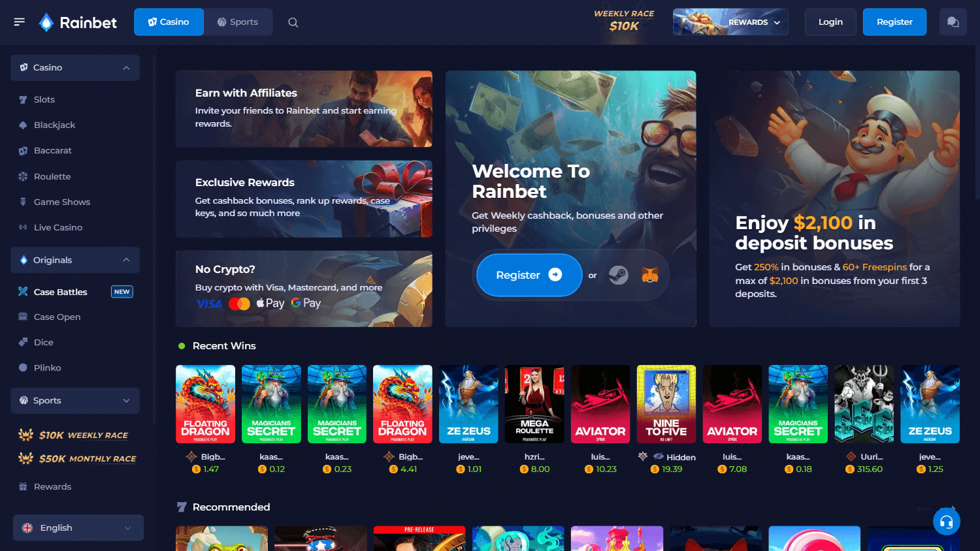Open the No Crypto? banner

[x=304, y=289]
